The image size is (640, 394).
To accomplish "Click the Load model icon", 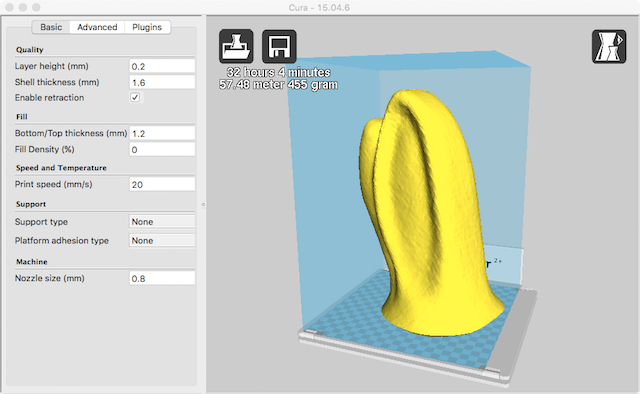I will tap(236, 46).
